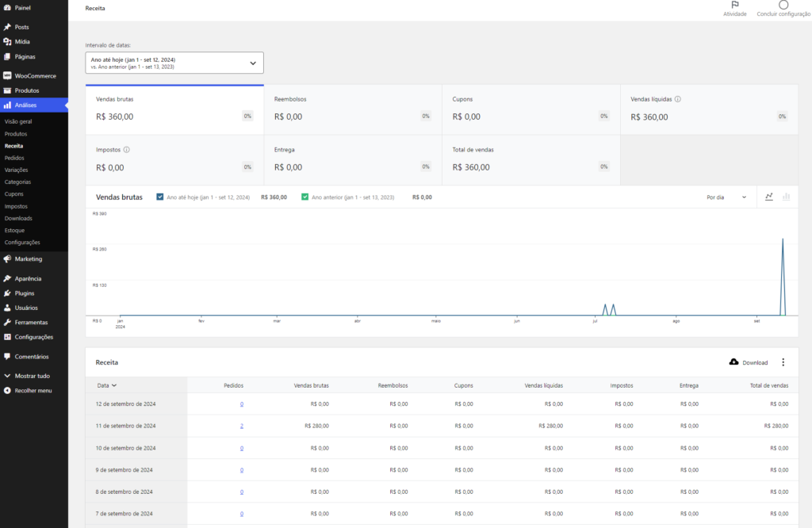Toggle the Ano anterior checkbox

(305, 197)
